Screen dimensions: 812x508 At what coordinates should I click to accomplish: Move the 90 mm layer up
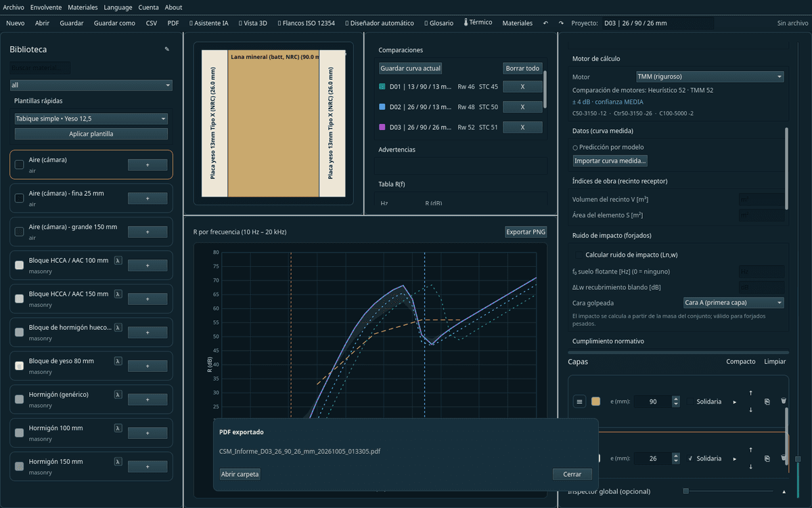pyautogui.click(x=750, y=393)
